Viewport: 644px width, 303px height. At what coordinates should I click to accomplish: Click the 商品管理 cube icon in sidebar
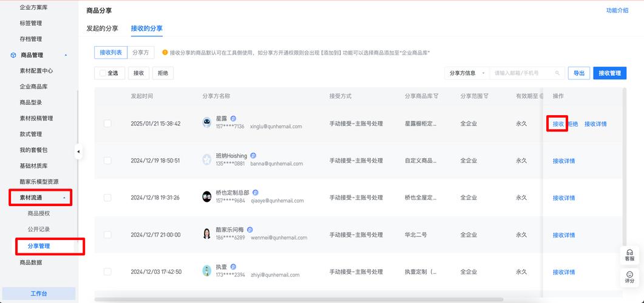pos(13,55)
